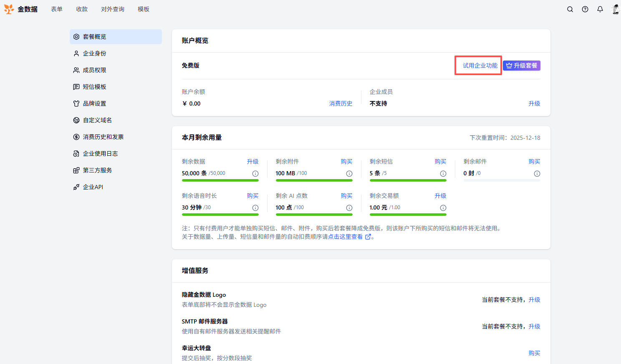
Task: Open 企业身份 in the sidebar
Action: pos(94,53)
